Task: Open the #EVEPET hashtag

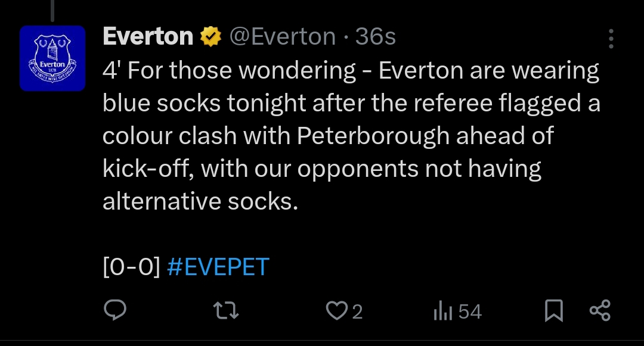Action: tap(218, 267)
